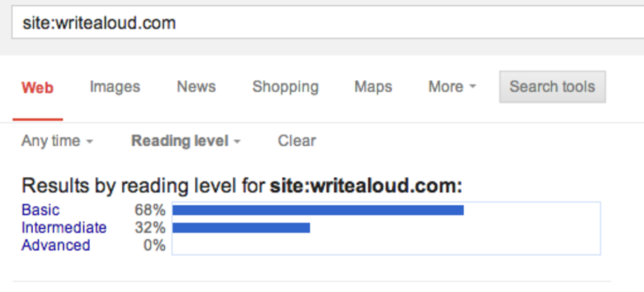Choose the Advanced reading level link

56,245
